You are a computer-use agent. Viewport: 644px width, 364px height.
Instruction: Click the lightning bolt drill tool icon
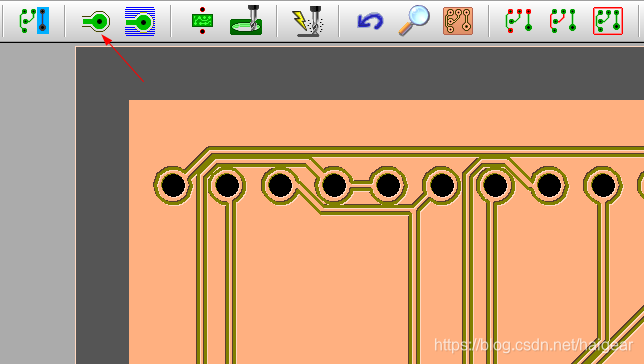click(307, 21)
